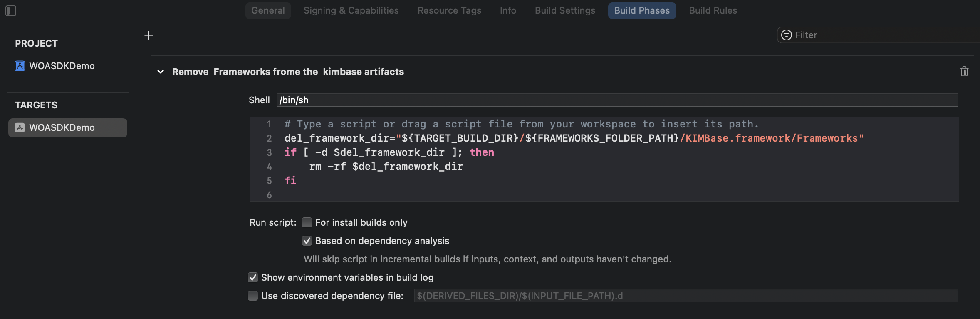Collapse the Remove Frameworks script phase
980x319 pixels.
[161, 72]
